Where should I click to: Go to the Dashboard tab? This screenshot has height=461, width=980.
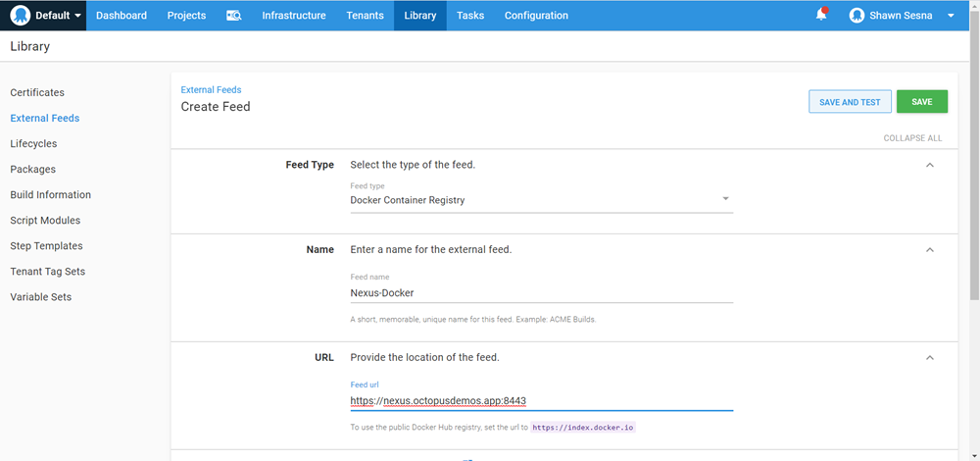[122, 16]
